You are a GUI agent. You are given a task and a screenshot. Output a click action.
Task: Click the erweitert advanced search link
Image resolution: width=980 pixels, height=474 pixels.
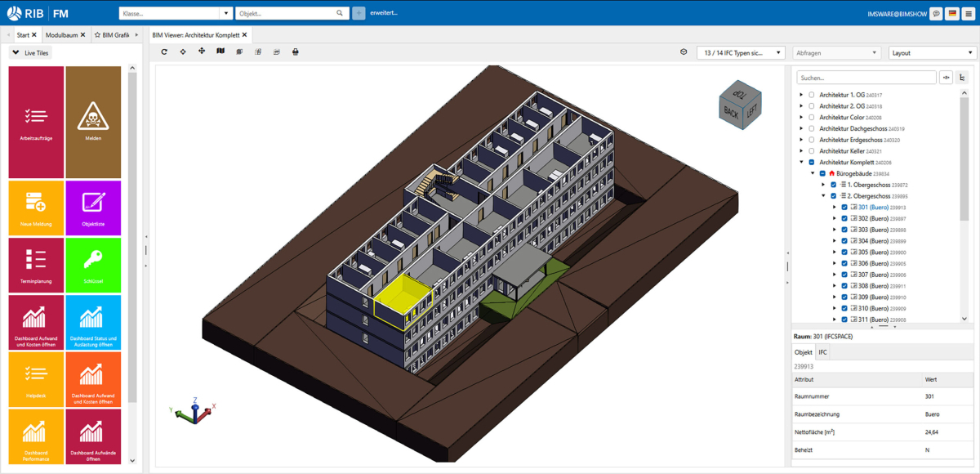coord(384,14)
